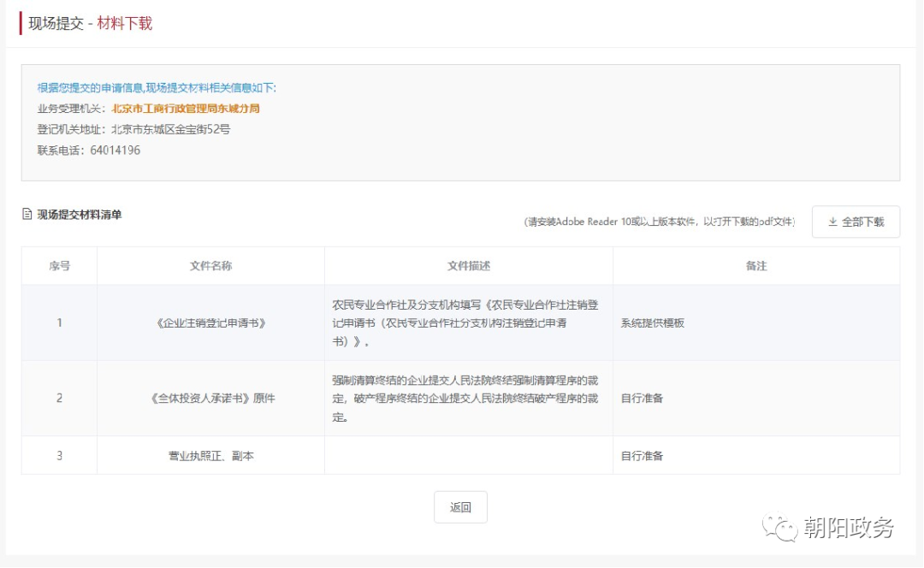Viewport: 924px width, 568px height.
Task: Click the 文件描述 column header
Action: 469,266
